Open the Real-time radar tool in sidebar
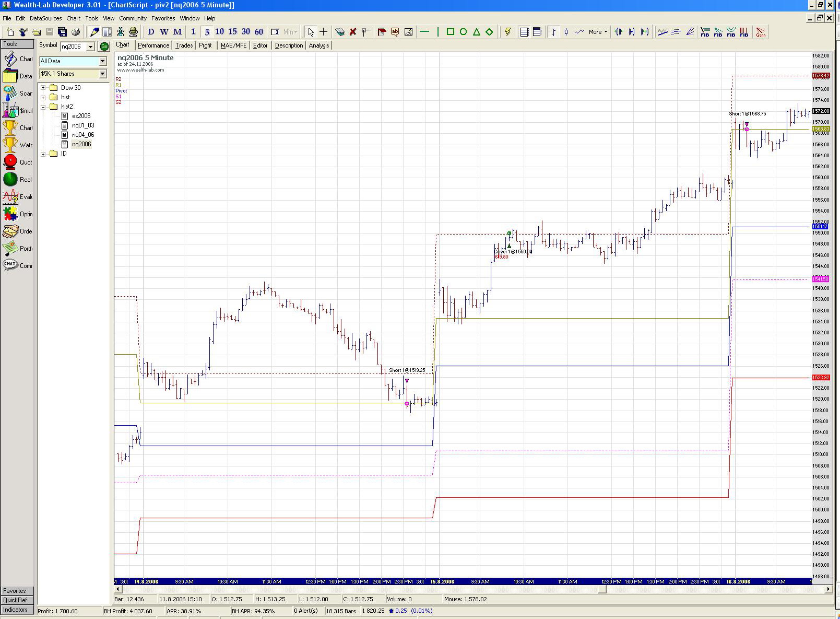Image resolution: width=840 pixels, height=619 pixels. click(18, 180)
